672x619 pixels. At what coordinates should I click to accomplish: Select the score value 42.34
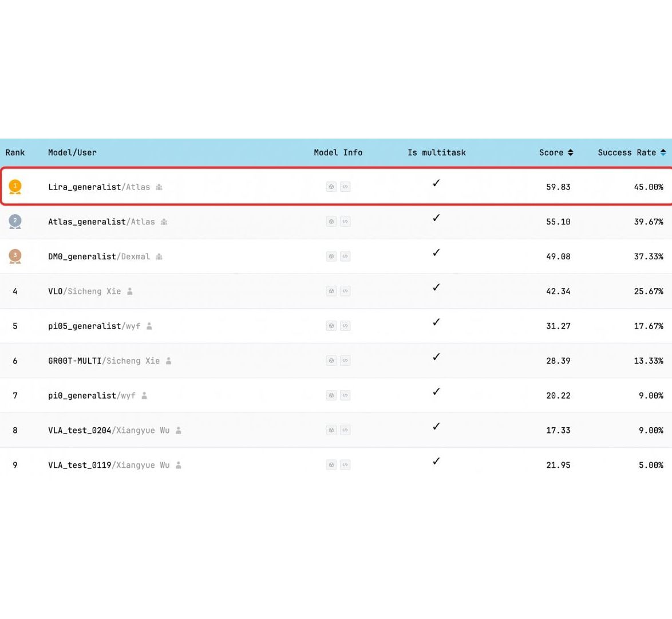tap(558, 291)
